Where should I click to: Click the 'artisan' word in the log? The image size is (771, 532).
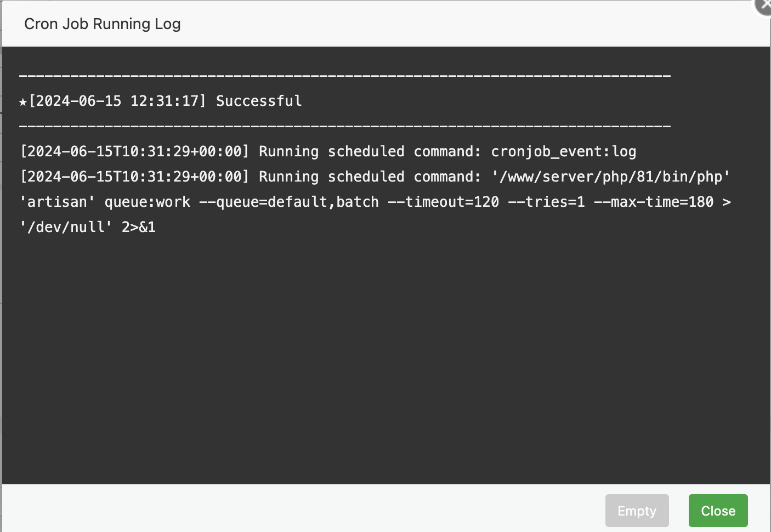coord(57,202)
